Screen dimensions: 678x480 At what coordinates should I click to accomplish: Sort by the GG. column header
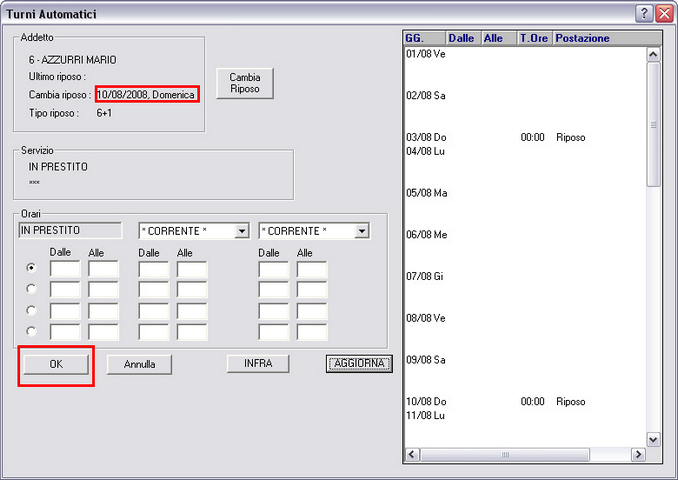coord(424,38)
